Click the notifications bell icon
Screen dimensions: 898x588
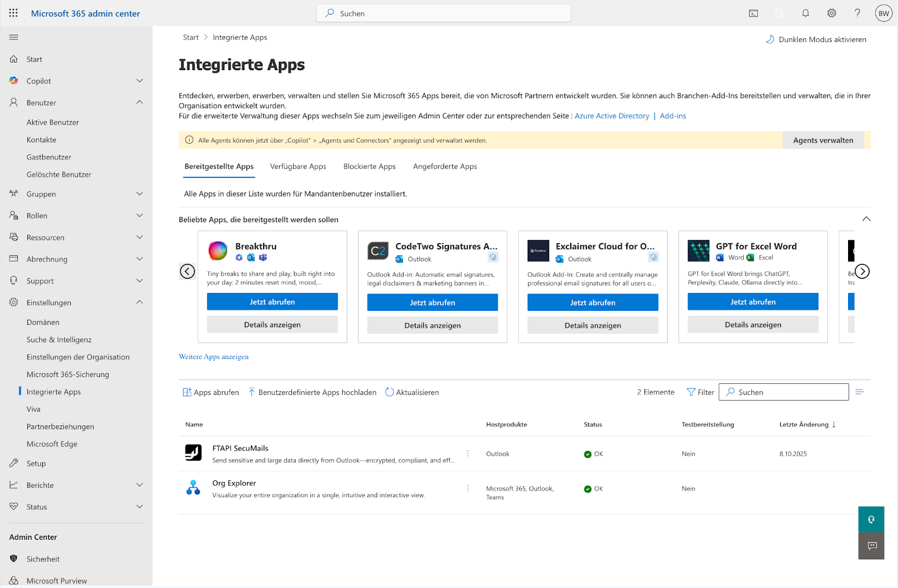pos(805,13)
